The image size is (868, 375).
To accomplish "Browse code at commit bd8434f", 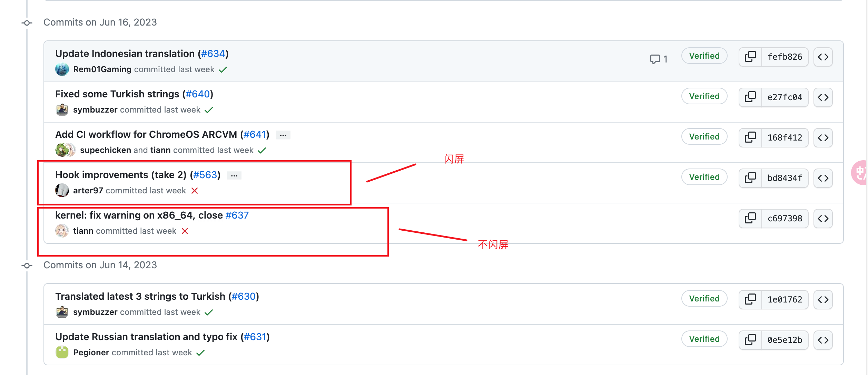I will 823,178.
